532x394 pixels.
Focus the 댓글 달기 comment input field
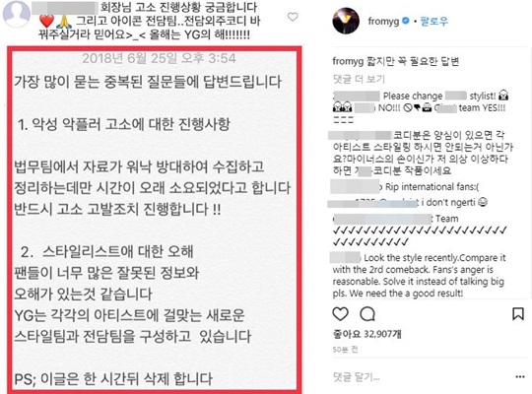[x=421, y=376]
